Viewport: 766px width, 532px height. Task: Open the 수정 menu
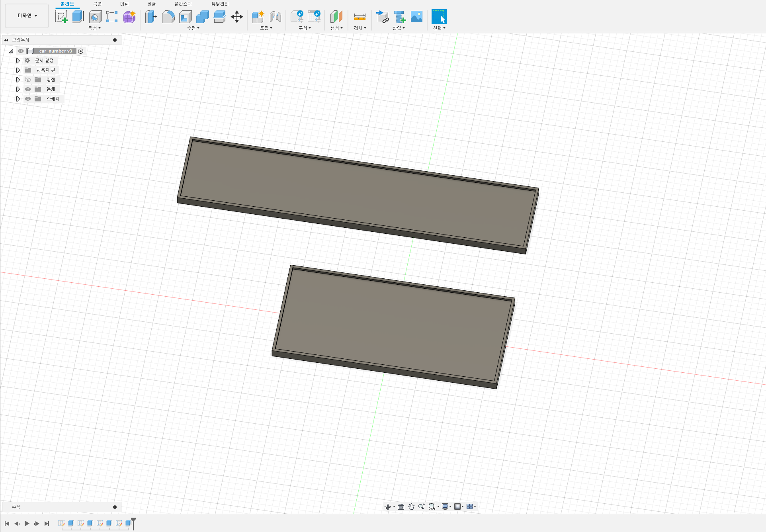pos(193,28)
